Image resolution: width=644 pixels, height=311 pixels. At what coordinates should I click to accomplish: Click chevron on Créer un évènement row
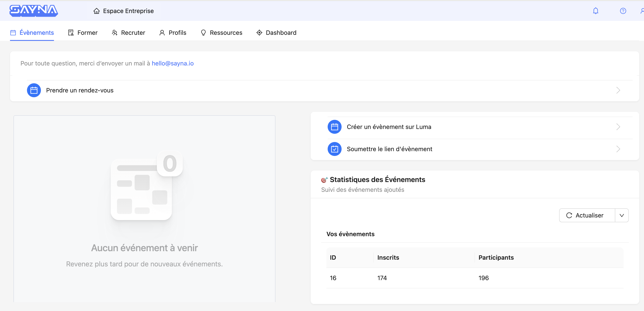click(618, 127)
